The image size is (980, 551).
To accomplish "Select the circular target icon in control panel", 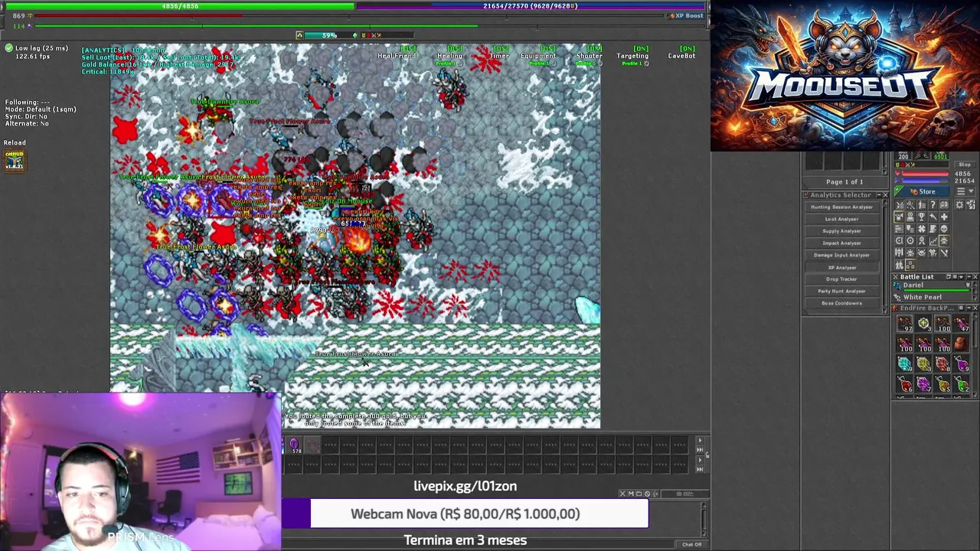I will [x=910, y=241].
